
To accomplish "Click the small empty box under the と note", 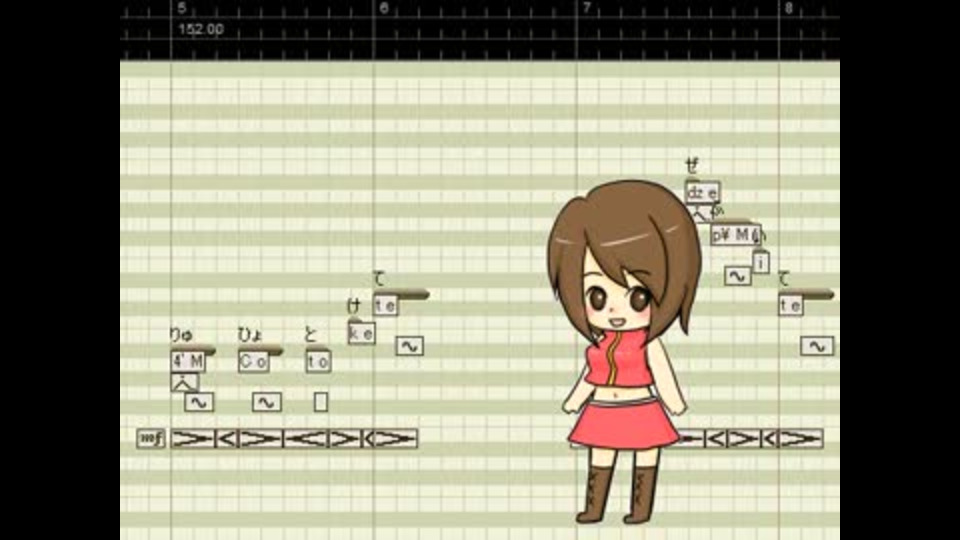I will [x=321, y=402].
